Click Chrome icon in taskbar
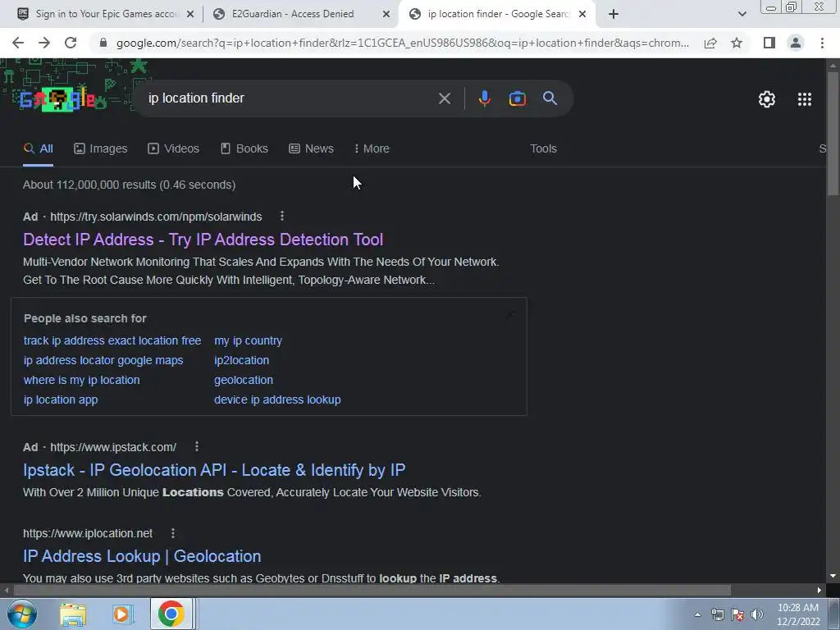 (171, 614)
